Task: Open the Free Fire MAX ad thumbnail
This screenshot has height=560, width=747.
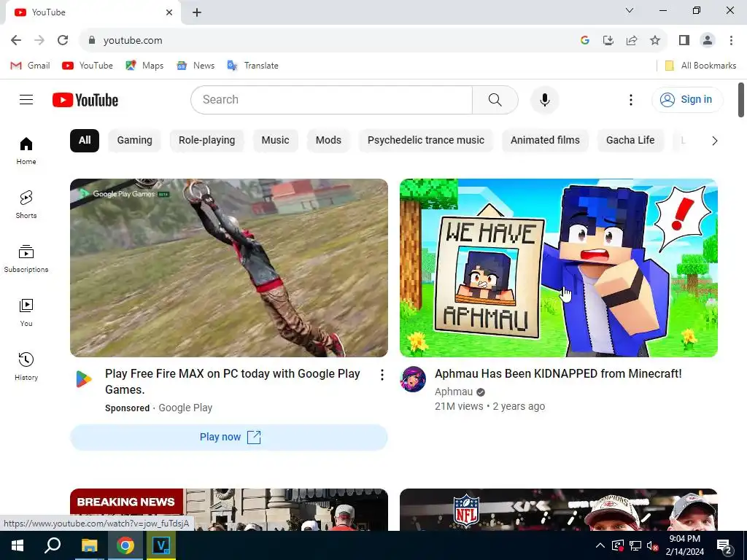Action: 228,268
